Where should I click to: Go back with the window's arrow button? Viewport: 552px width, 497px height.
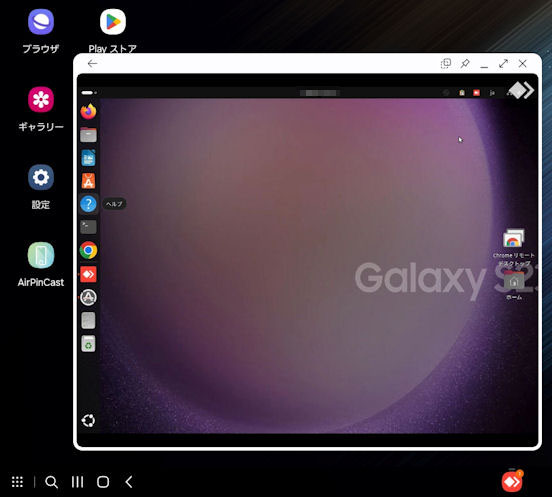point(92,63)
